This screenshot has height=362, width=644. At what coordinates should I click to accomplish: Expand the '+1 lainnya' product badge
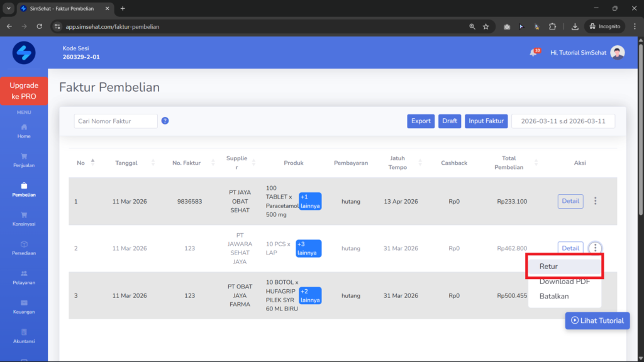310,201
